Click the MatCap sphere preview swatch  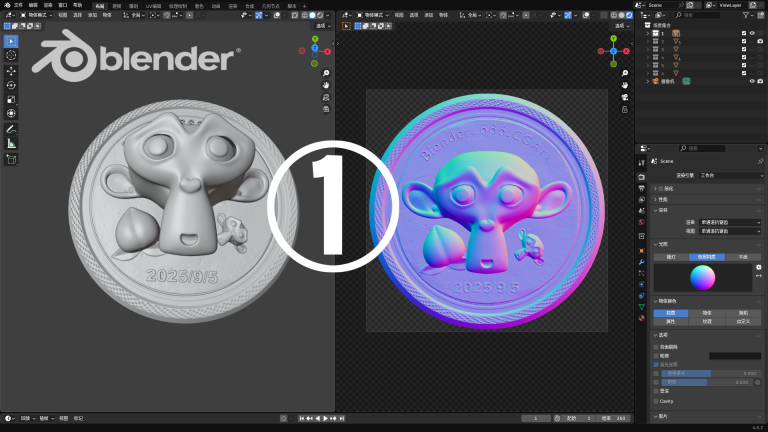[703, 277]
